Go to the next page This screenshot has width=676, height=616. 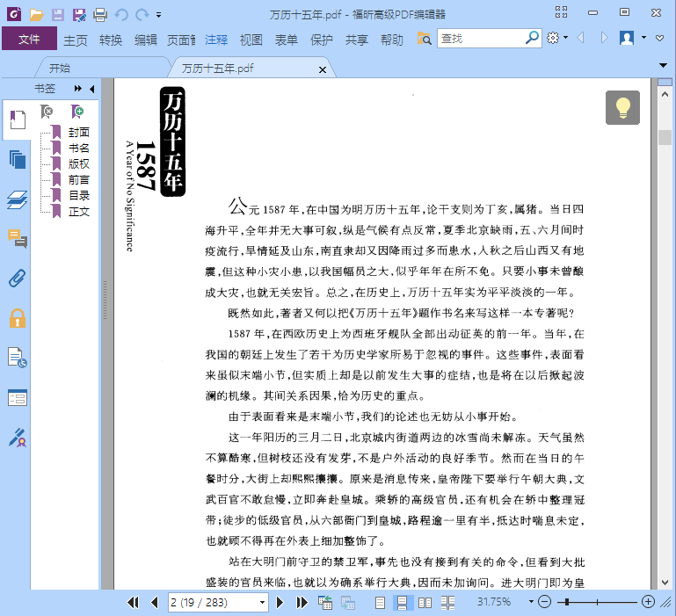[x=280, y=602]
